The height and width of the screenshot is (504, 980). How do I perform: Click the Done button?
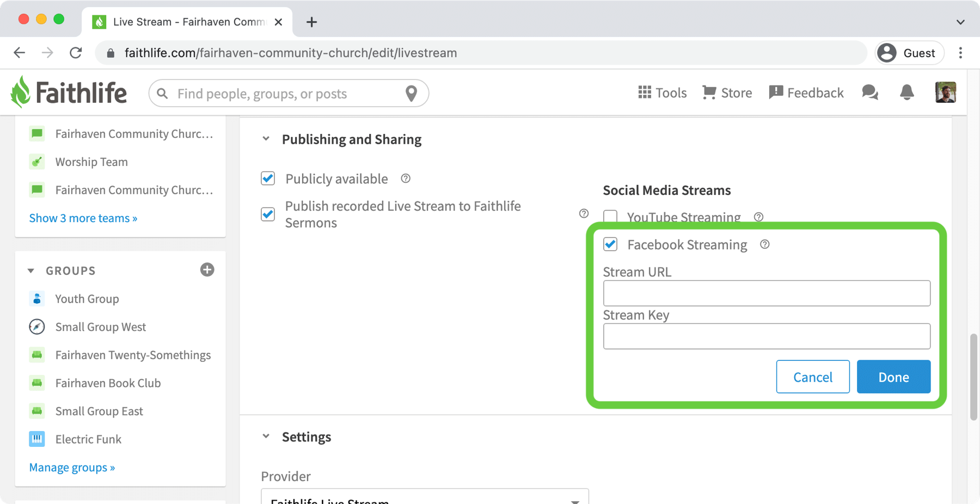coord(893,377)
